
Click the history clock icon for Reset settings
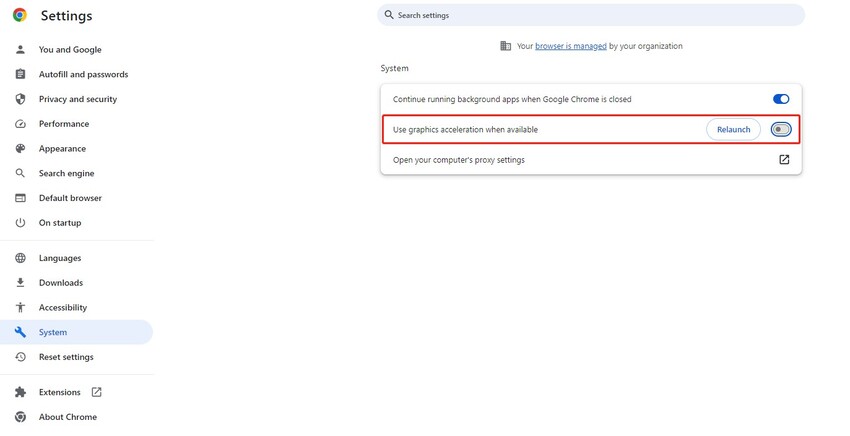tap(20, 357)
